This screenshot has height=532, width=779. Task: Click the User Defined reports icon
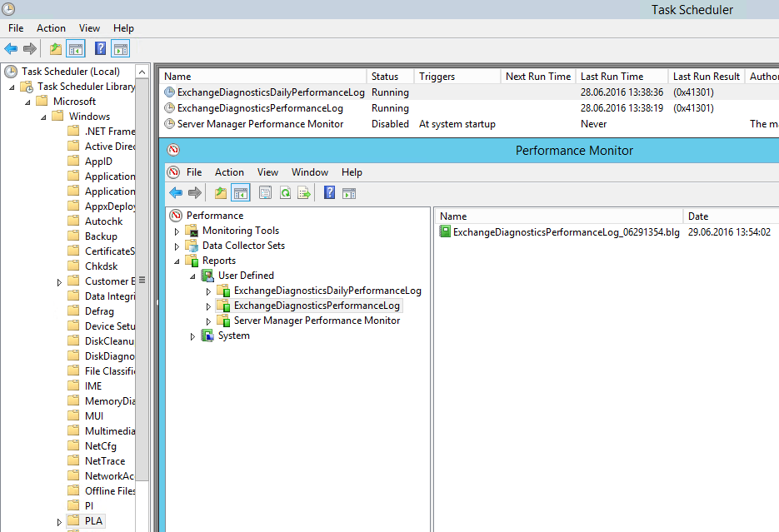point(207,276)
